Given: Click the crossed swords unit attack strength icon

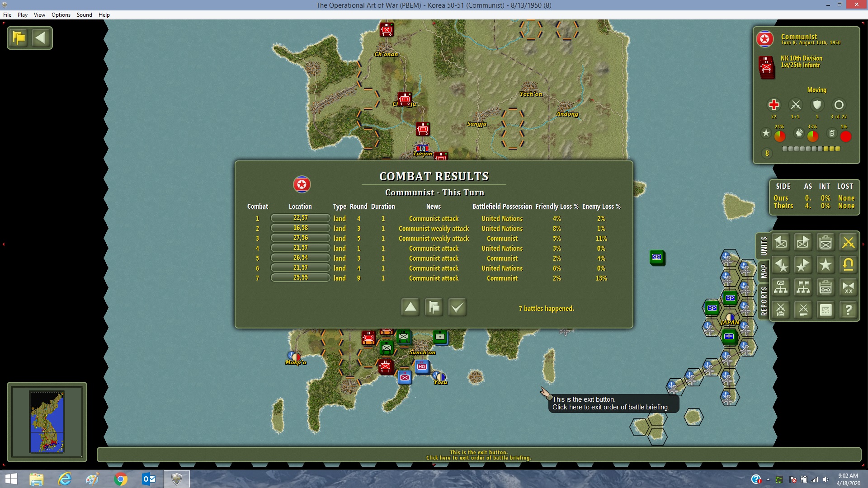Looking at the screenshot, I should tap(796, 105).
